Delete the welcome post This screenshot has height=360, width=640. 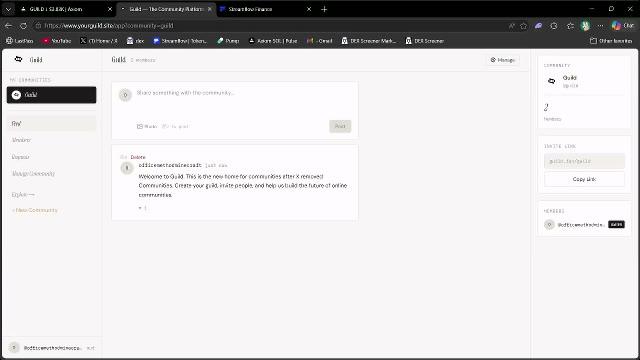pyautogui.click(x=138, y=157)
